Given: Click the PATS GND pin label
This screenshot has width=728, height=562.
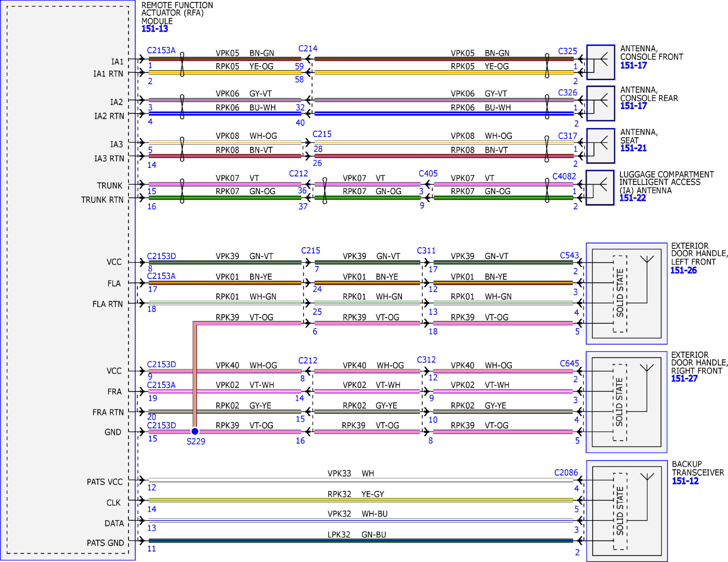Looking at the screenshot, I should point(105,543).
